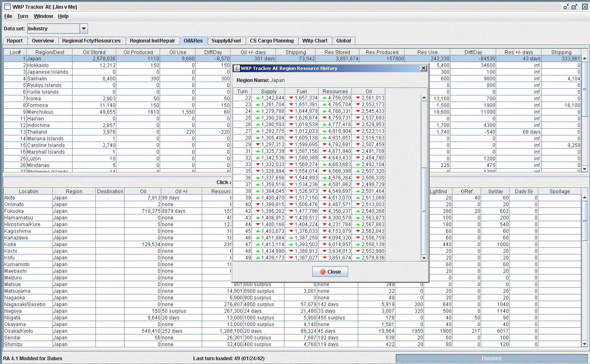Image resolution: width=590 pixels, height=364 pixels.
Task: Close Region Resource History dialog with X icon
Action: (x=424, y=68)
